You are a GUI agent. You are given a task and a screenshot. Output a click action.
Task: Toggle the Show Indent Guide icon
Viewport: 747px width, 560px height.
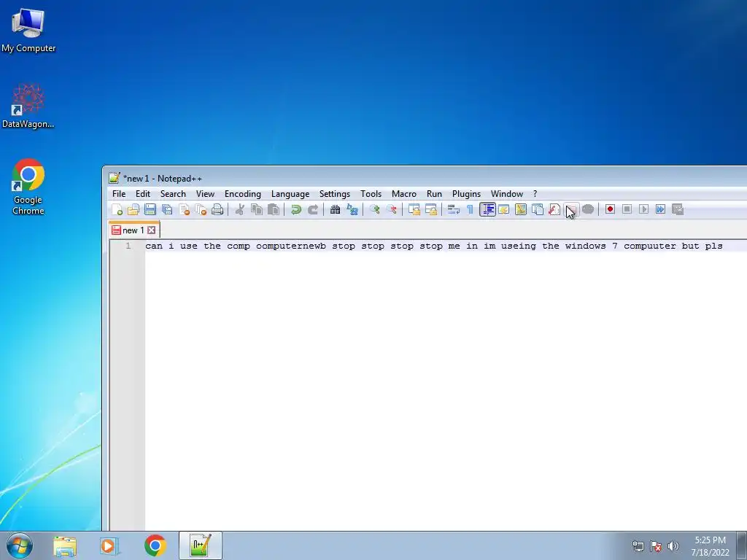pos(487,209)
